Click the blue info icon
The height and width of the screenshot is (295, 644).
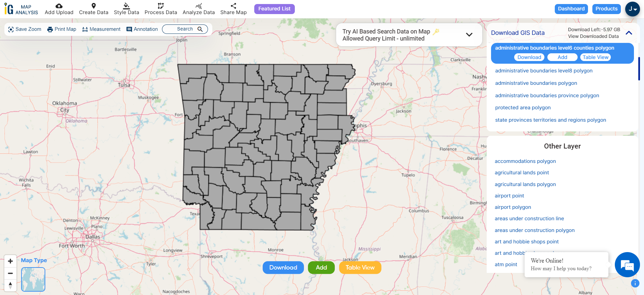(x=635, y=283)
